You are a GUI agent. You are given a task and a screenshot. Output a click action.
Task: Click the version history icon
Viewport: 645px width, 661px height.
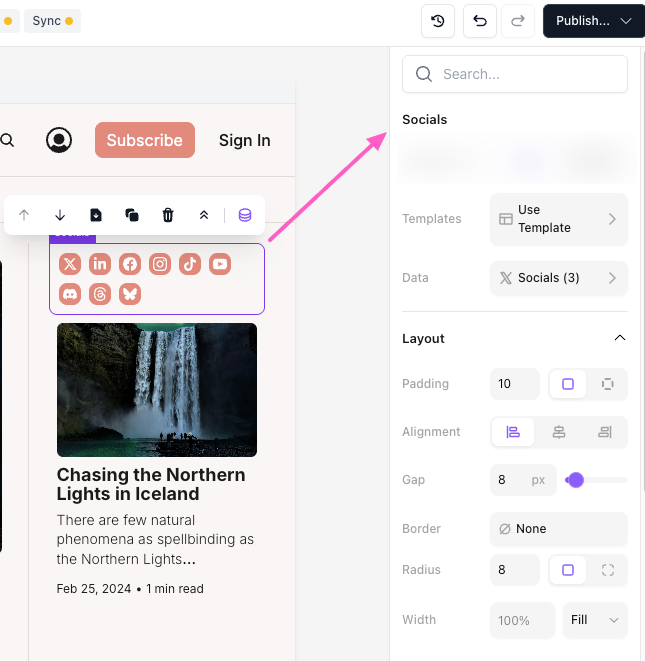(438, 21)
